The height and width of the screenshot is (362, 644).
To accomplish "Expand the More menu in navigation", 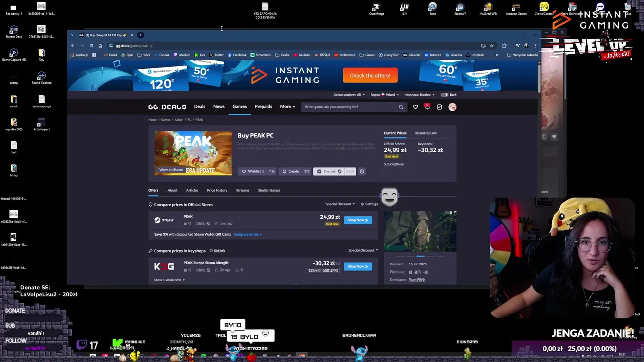I will pyautogui.click(x=287, y=107).
